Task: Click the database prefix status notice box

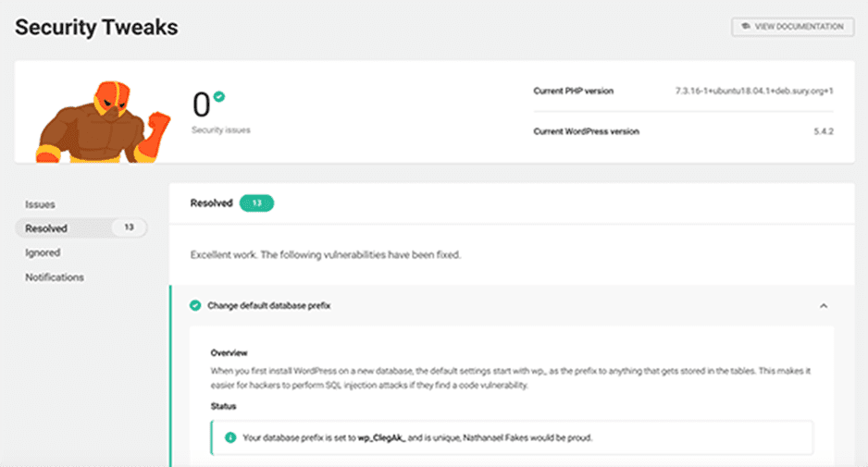Action: point(512,437)
